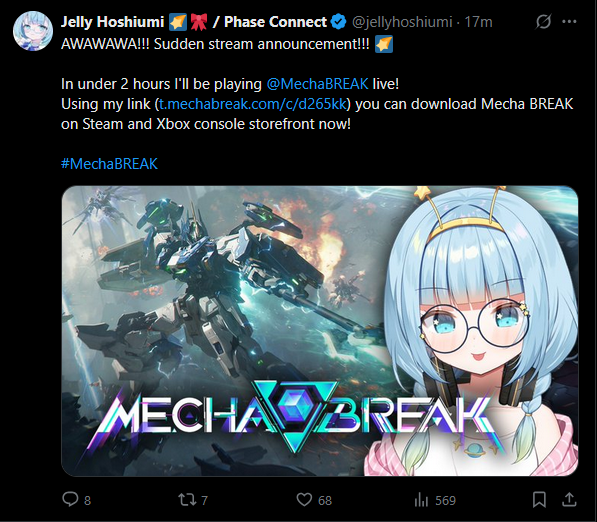Open Jelly Hoshiumi's profile avatar
Screen dimensions: 597x522
[x=33, y=31]
